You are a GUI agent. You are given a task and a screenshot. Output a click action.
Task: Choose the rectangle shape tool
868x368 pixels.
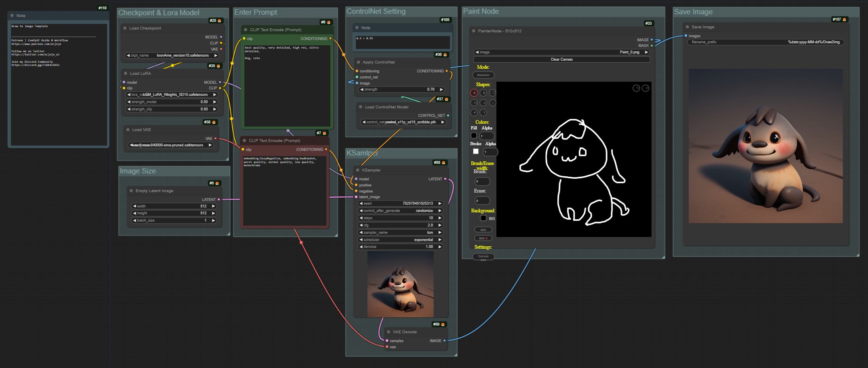(474, 103)
